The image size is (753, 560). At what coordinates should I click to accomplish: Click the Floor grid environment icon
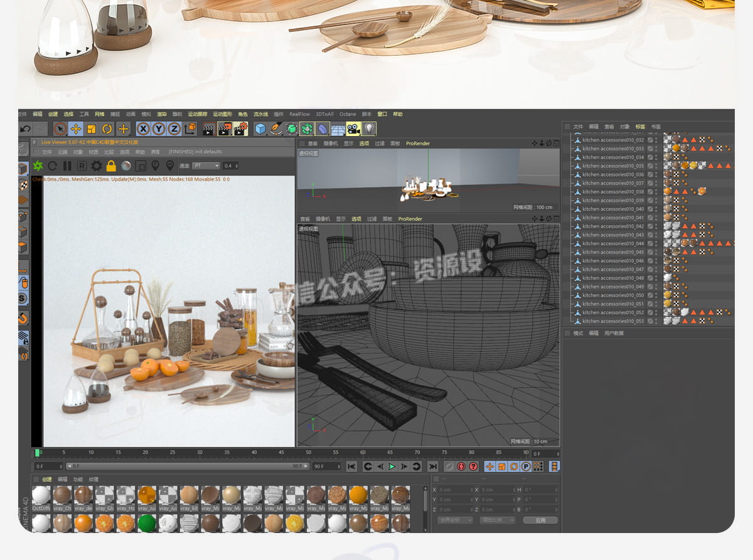338,129
